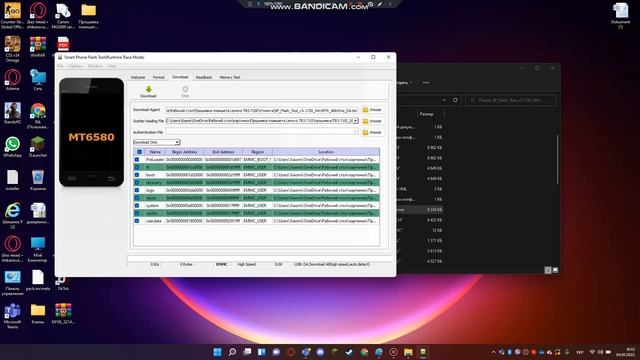640x360 pixels.
Task: Click the Region column header
Action: [x=257, y=152]
